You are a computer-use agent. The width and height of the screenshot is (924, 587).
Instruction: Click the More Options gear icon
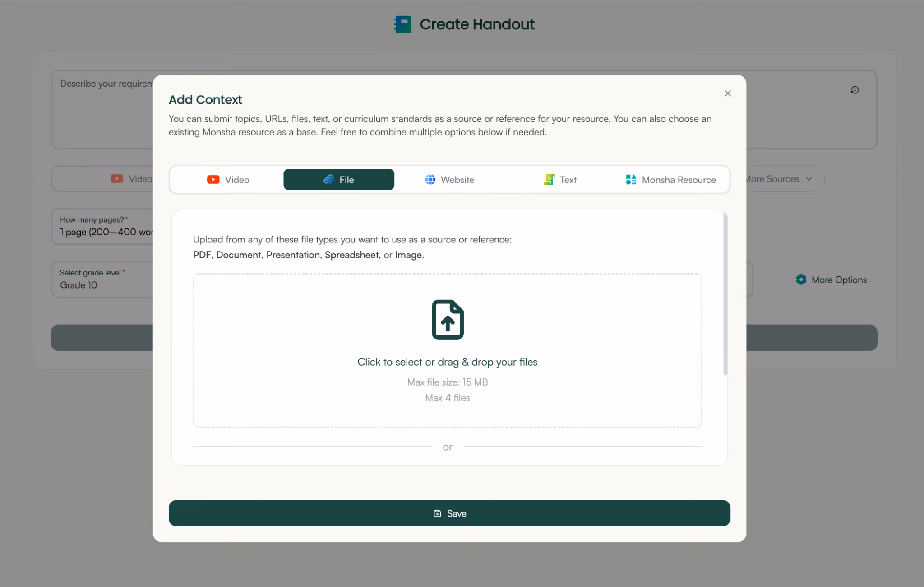(801, 280)
